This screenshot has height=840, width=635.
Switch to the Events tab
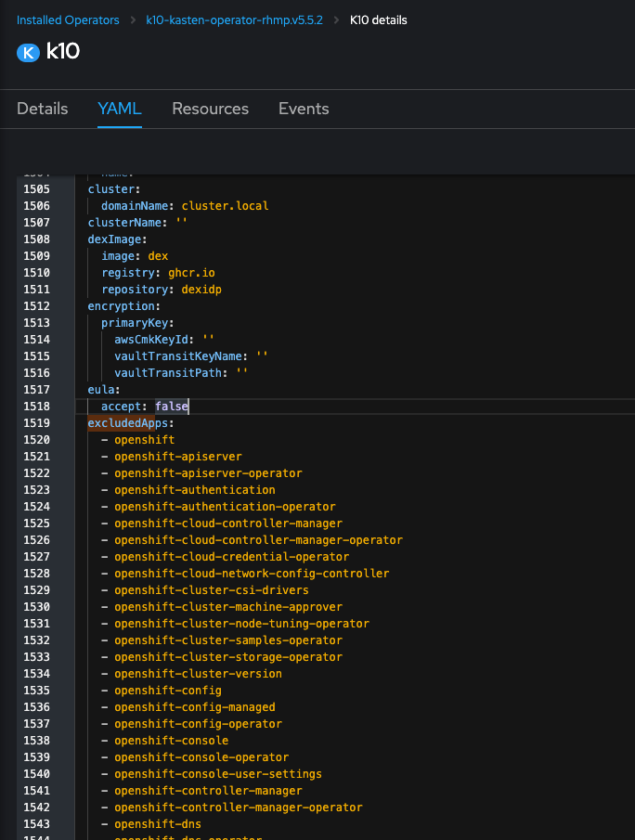pyautogui.click(x=304, y=109)
